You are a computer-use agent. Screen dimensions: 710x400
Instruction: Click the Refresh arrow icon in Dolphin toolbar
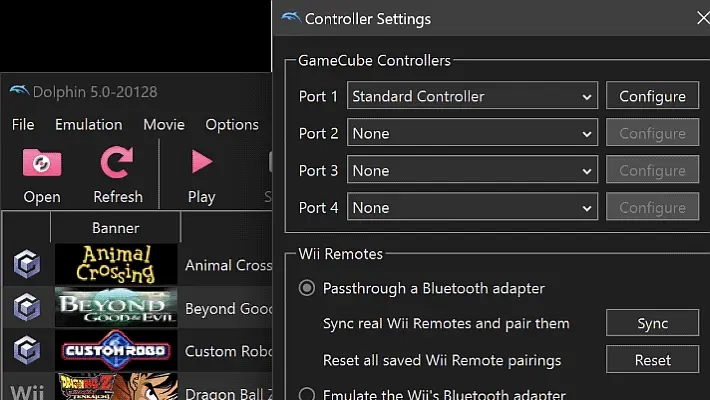click(x=117, y=162)
